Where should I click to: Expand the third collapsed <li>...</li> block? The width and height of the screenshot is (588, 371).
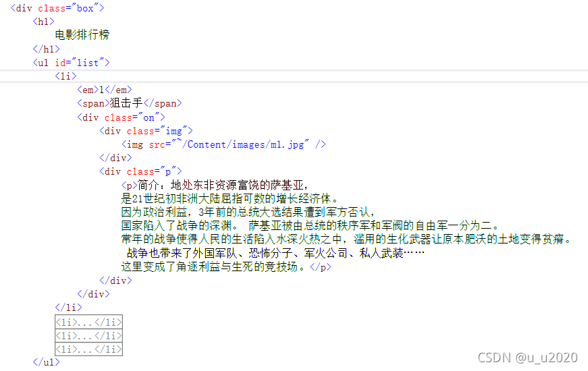coord(89,349)
